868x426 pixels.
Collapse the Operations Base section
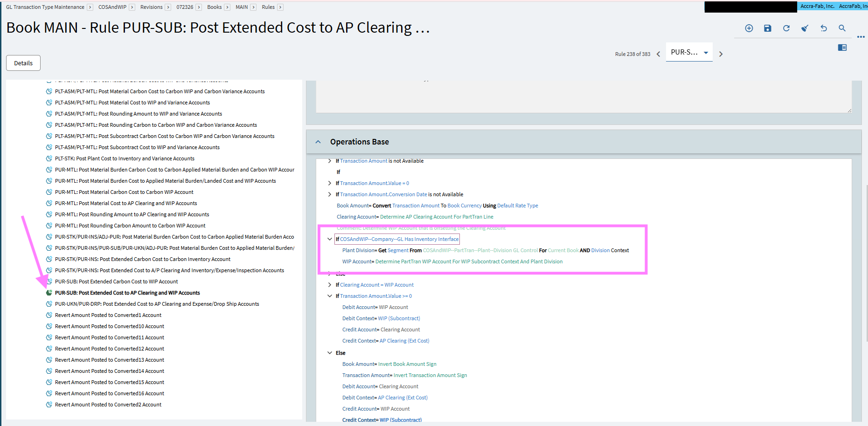(x=318, y=142)
